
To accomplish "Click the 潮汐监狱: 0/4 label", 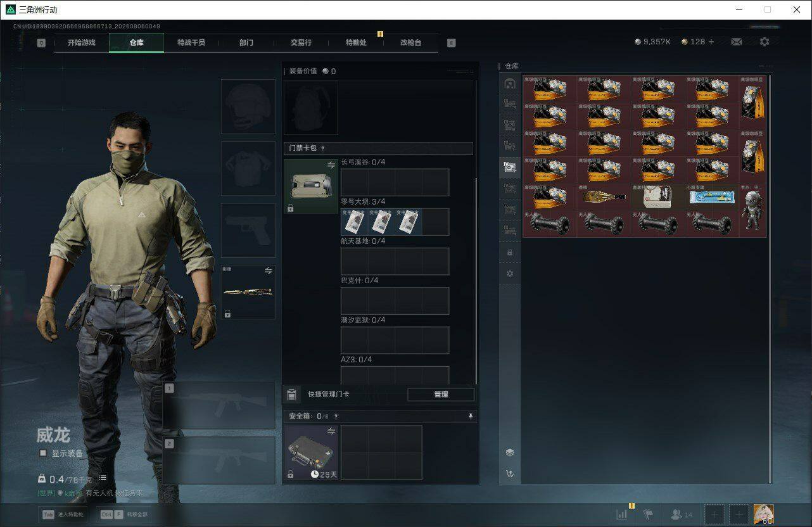I will tap(363, 320).
